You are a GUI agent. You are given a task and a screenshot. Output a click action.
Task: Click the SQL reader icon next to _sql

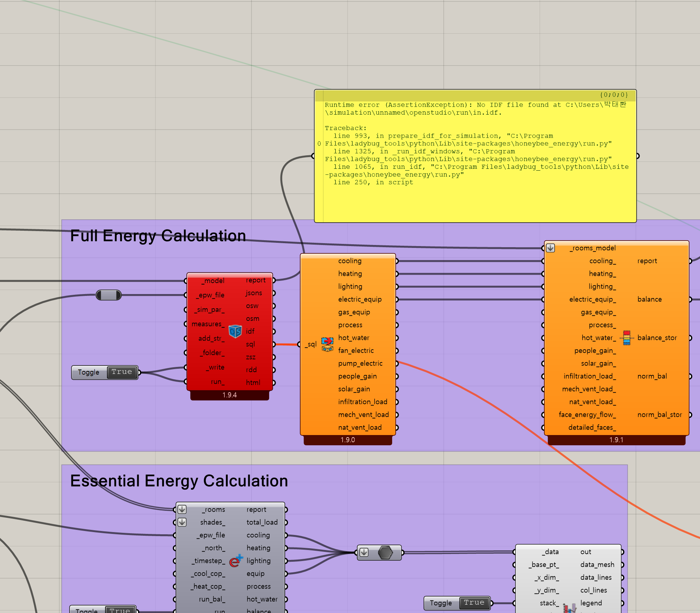click(x=327, y=344)
